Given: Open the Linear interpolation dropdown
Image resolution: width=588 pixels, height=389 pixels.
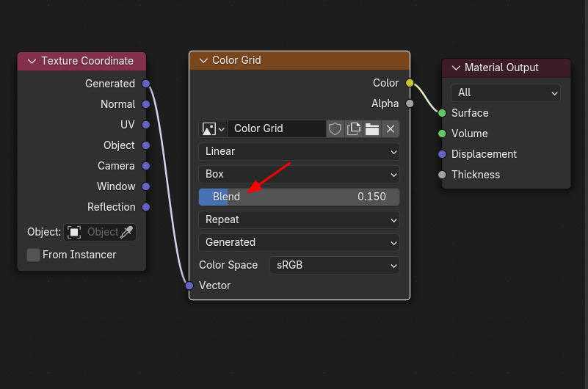Looking at the screenshot, I should [299, 151].
